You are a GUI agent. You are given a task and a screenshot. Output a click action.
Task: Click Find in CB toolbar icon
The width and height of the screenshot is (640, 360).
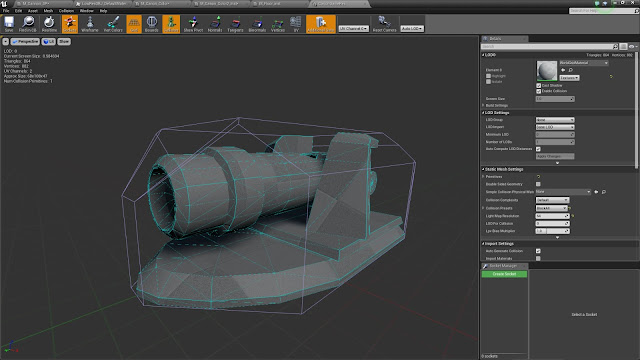[28, 24]
